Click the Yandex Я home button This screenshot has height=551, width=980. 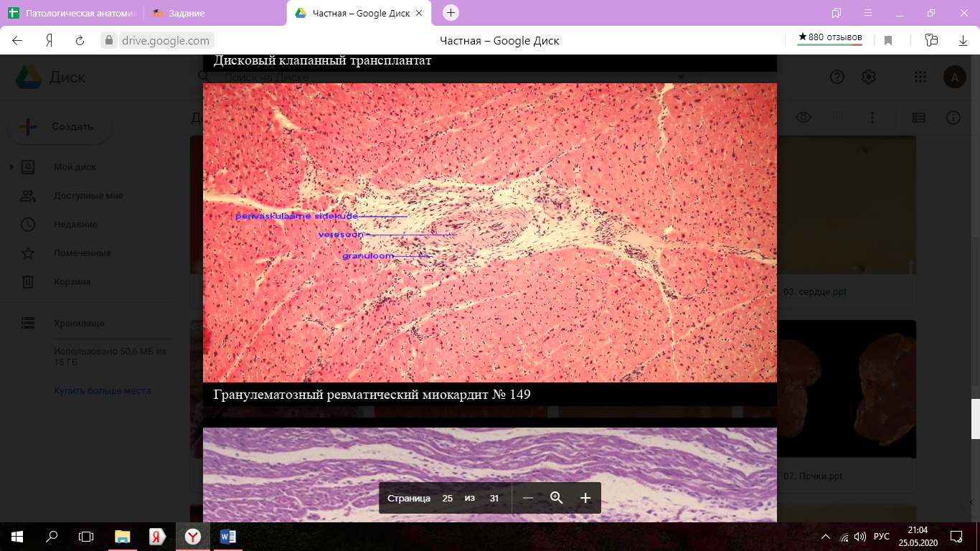pyautogui.click(x=50, y=41)
